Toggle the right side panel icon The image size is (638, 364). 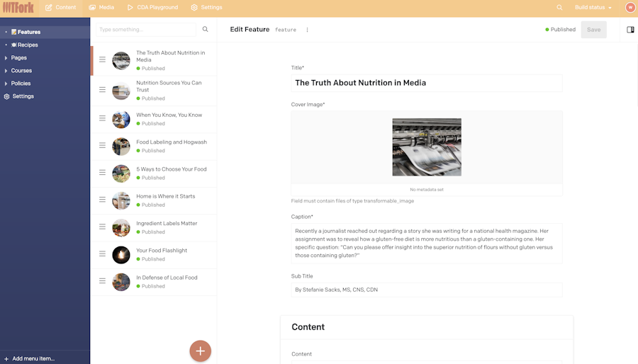tap(630, 30)
